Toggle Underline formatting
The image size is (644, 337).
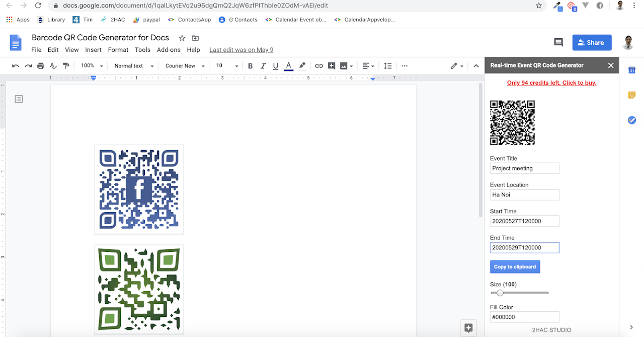coord(275,66)
